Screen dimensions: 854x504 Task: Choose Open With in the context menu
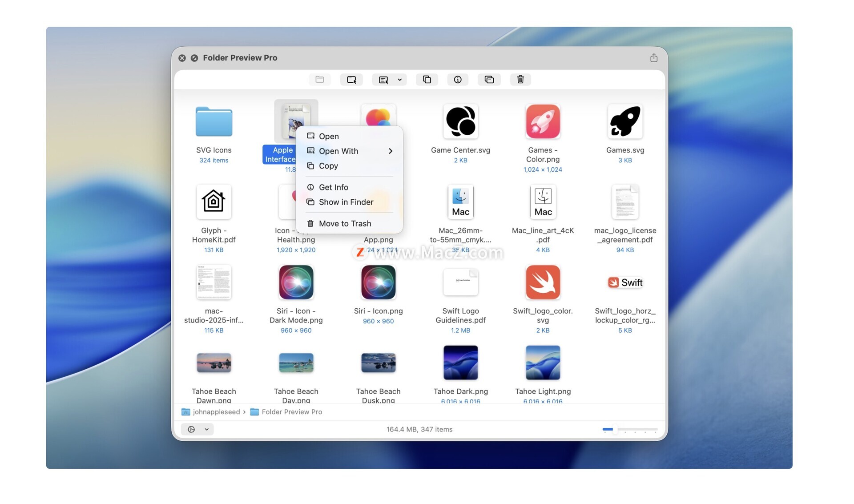(349, 151)
